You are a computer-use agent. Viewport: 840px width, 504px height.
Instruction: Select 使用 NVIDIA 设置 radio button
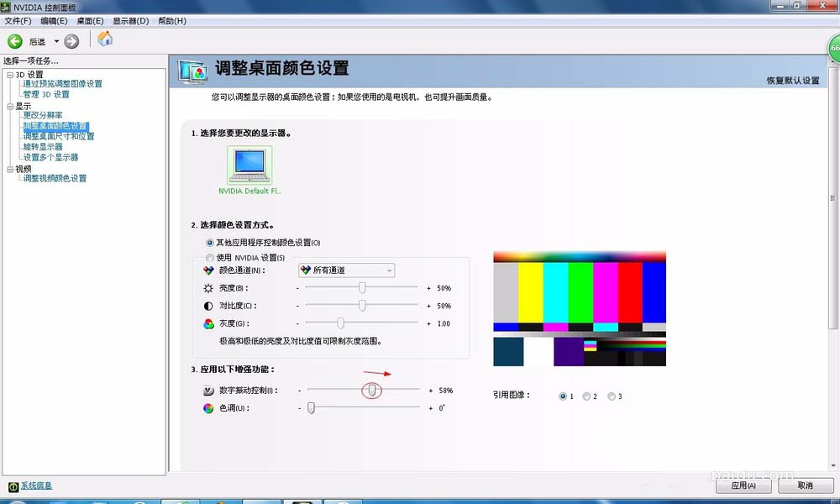[210, 258]
